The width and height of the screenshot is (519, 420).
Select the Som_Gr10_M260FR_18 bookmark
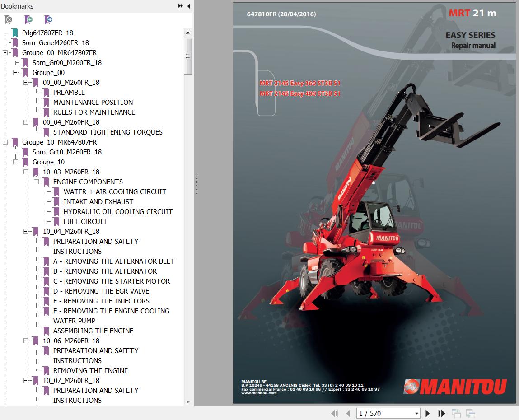67,152
